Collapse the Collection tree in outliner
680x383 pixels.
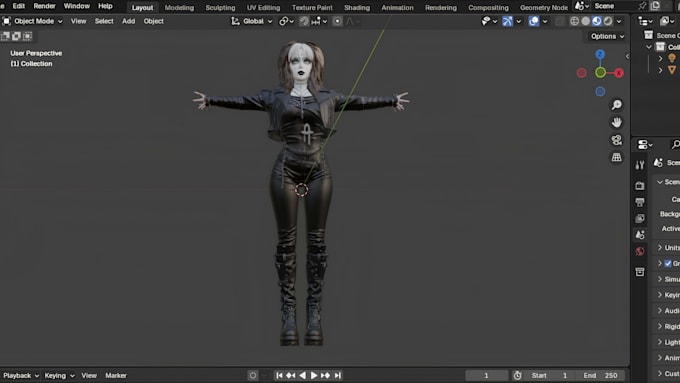click(649, 47)
